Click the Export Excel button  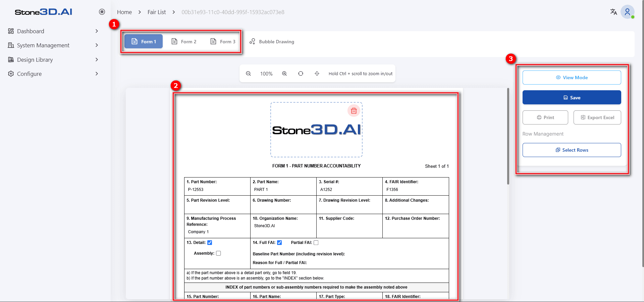(597, 117)
